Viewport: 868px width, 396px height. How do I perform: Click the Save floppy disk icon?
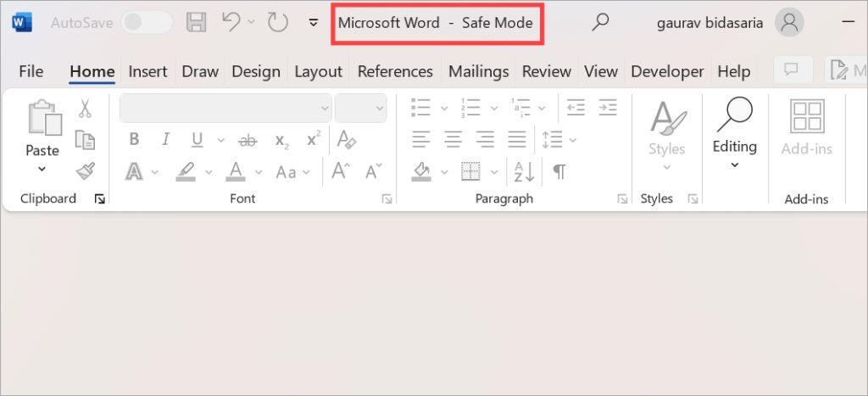196,23
